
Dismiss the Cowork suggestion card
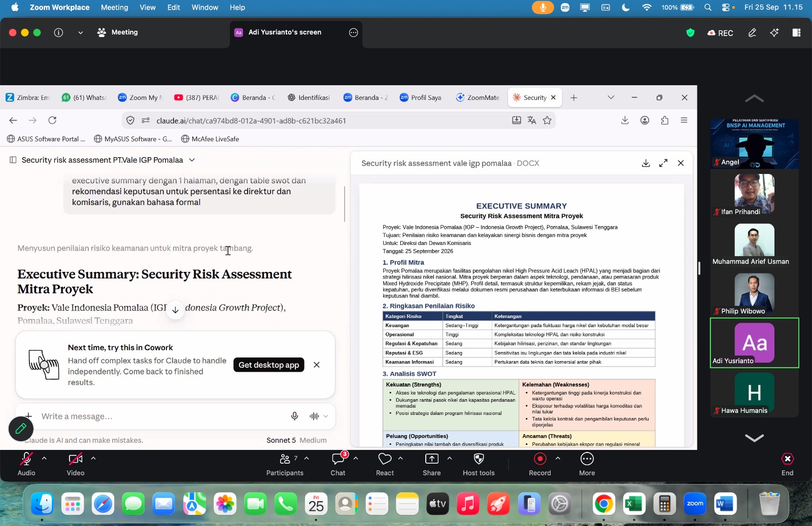click(x=317, y=365)
